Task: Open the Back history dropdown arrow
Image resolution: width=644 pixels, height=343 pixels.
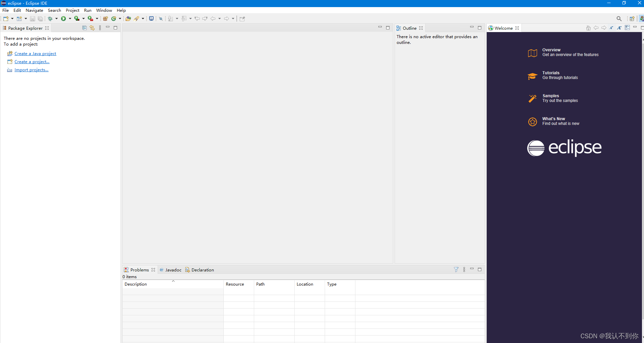Action: [219, 19]
